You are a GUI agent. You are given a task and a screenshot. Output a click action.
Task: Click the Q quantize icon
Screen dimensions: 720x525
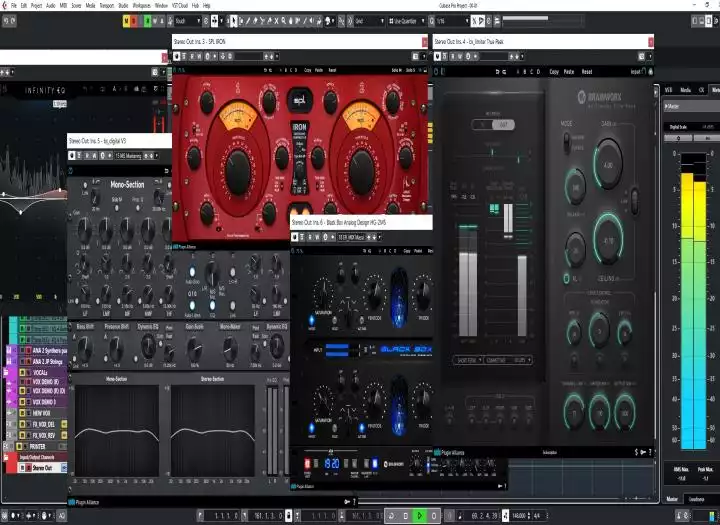[432, 21]
